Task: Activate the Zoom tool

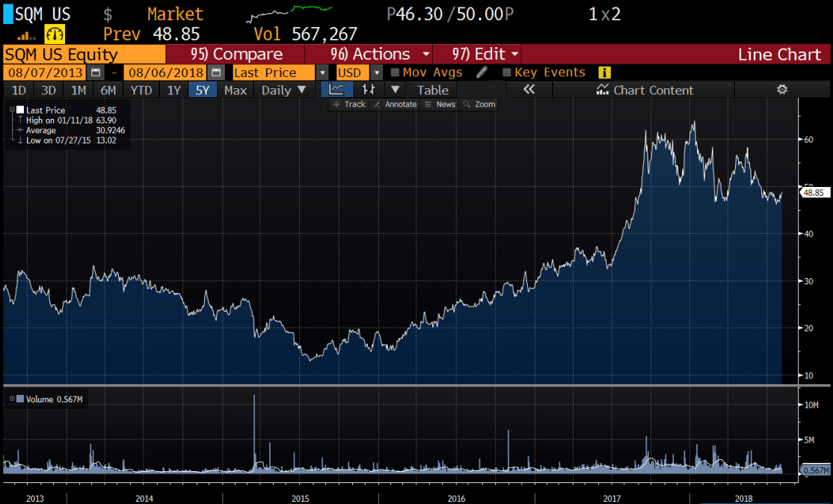Action: coord(479,105)
